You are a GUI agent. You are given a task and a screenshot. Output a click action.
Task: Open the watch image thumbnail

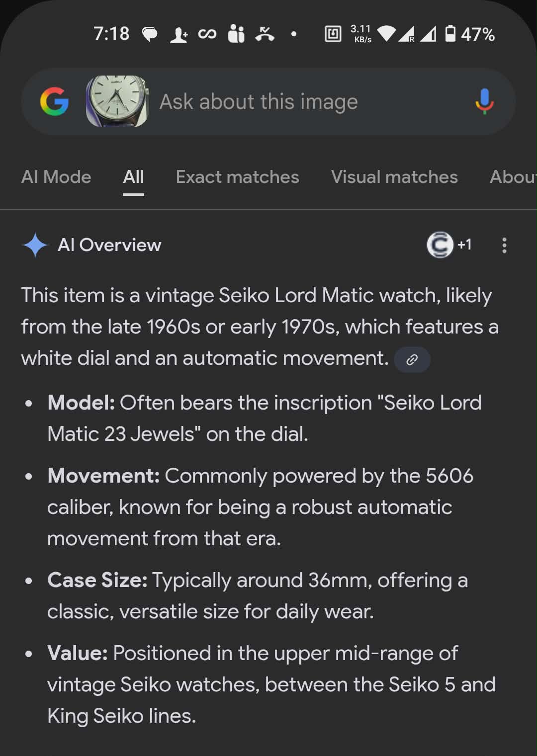pyautogui.click(x=117, y=101)
